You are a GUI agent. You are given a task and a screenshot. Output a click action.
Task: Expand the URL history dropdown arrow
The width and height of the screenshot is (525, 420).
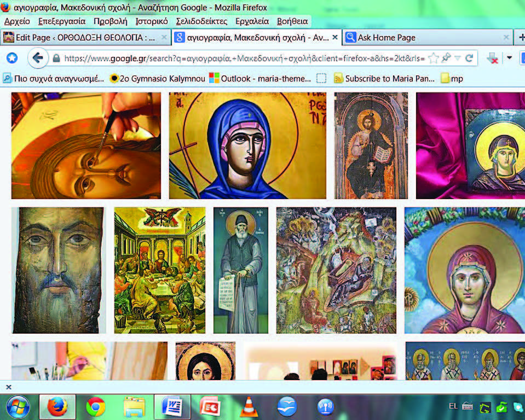[458, 58]
